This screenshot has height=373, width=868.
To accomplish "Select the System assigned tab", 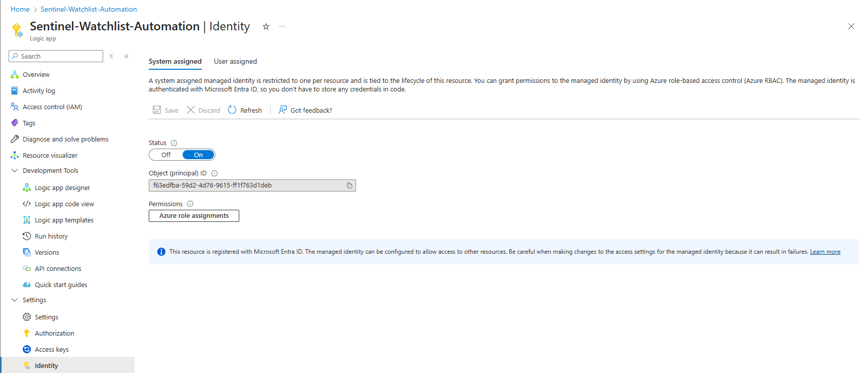I will point(175,61).
